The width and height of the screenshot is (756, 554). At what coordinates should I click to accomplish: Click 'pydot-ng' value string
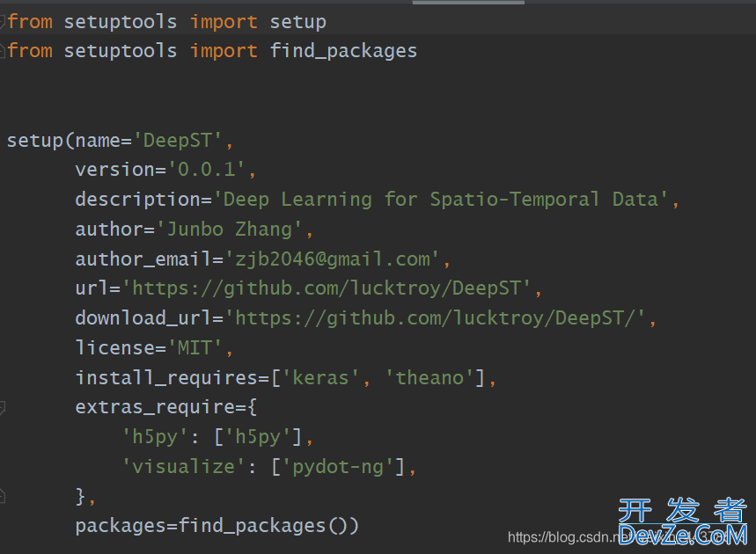point(337,467)
